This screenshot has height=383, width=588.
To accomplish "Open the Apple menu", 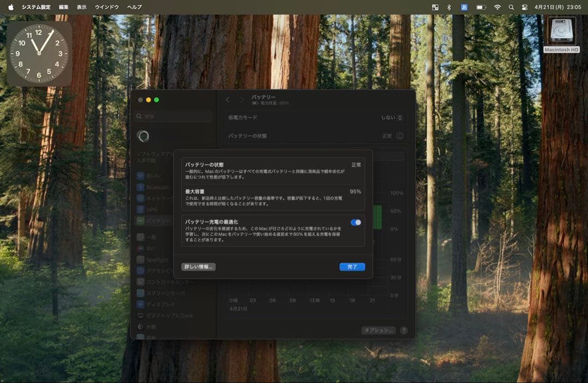I will click(x=11, y=7).
